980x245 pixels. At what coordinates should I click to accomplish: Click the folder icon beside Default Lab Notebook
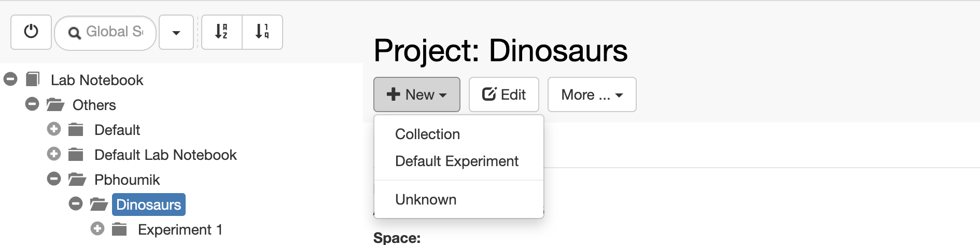click(76, 155)
